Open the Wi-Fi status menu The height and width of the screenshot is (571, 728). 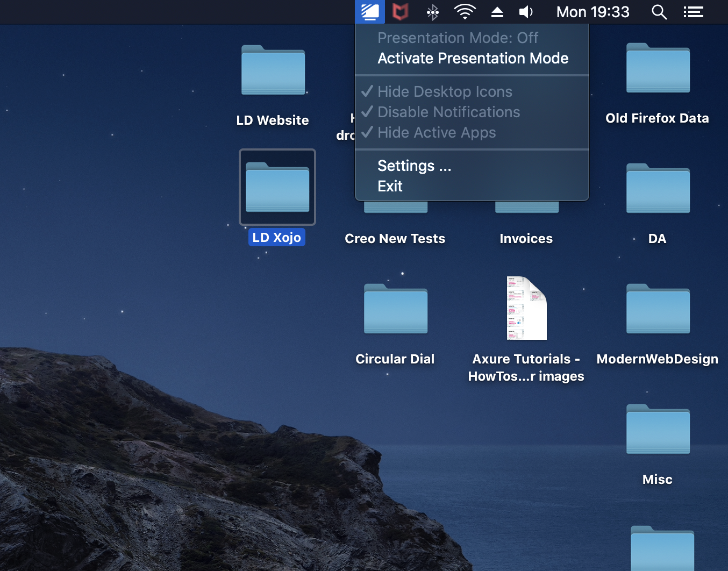tap(465, 12)
